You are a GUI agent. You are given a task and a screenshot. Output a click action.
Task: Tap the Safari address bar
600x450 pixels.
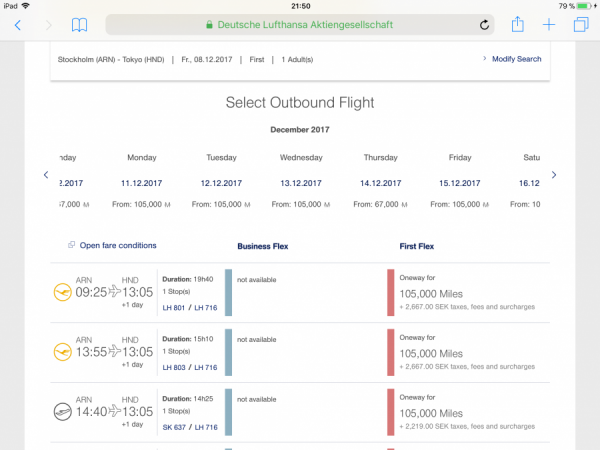300,25
